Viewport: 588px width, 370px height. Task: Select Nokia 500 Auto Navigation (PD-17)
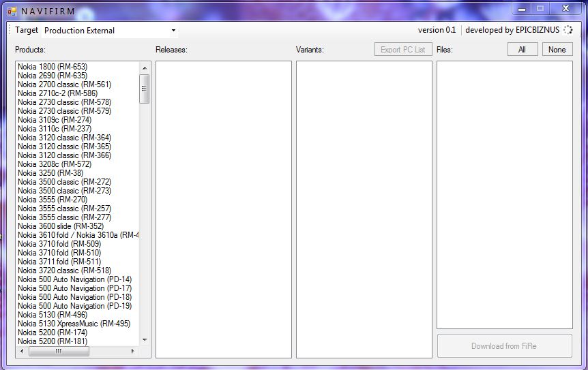[x=75, y=288]
